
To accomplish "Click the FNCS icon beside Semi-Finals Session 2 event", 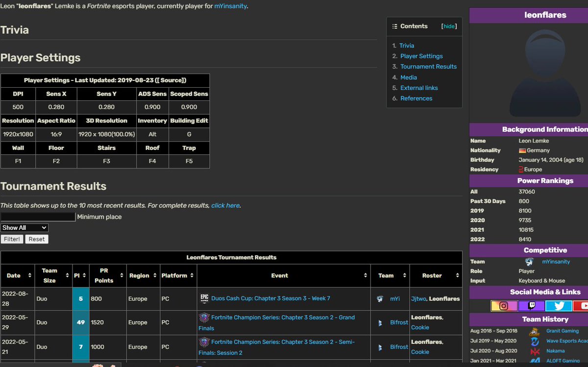I will [204, 342].
